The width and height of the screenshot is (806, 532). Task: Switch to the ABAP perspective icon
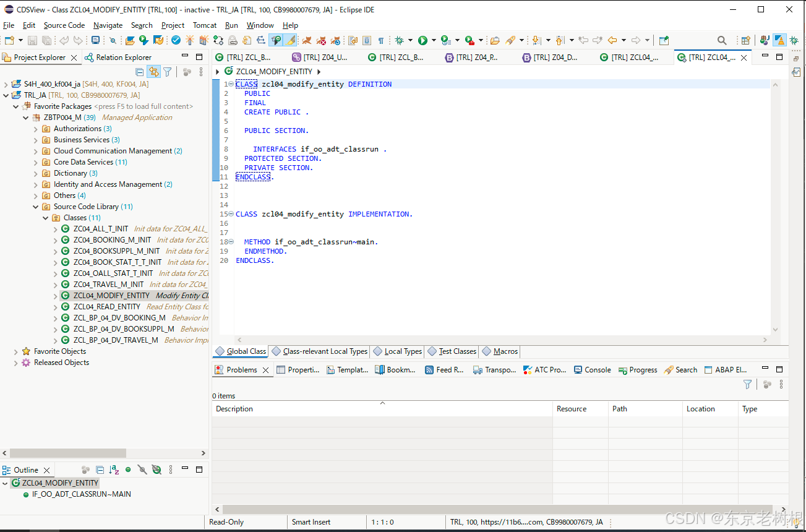point(779,40)
